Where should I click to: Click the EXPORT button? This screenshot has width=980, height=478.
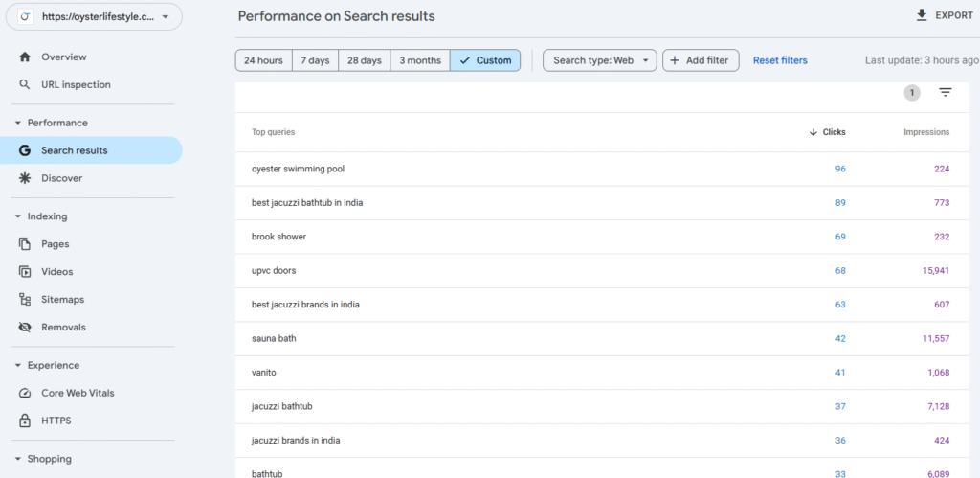945,15
